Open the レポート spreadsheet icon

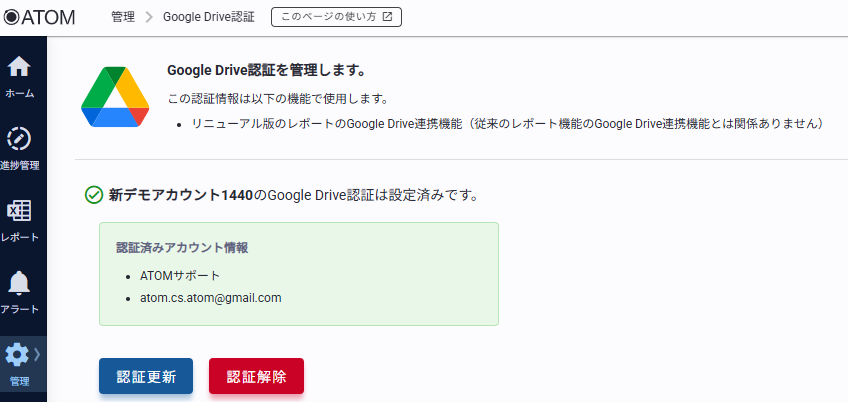tap(19, 211)
